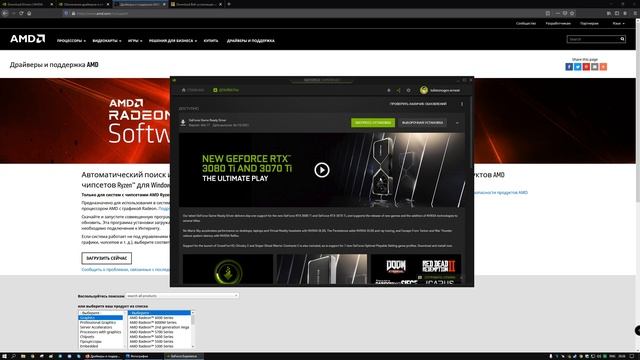Open the report a problem link under download button
This screenshot has width=640, height=360.
(x=126, y=270)
